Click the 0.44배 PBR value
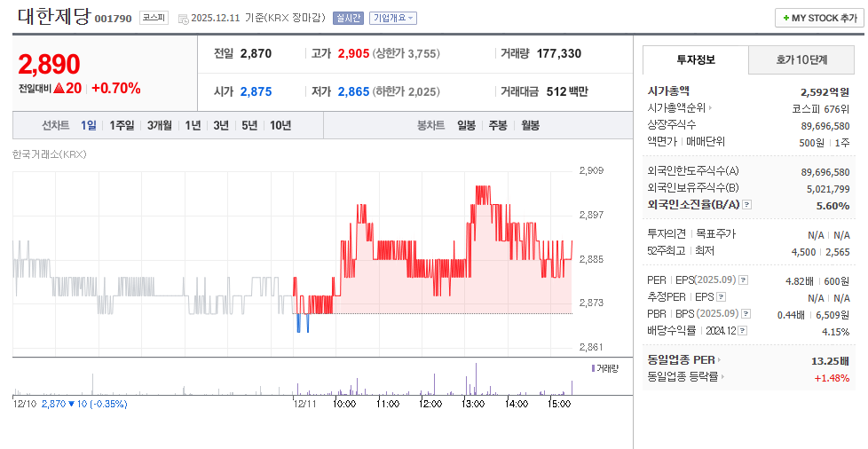 click(x=791, y=315)
